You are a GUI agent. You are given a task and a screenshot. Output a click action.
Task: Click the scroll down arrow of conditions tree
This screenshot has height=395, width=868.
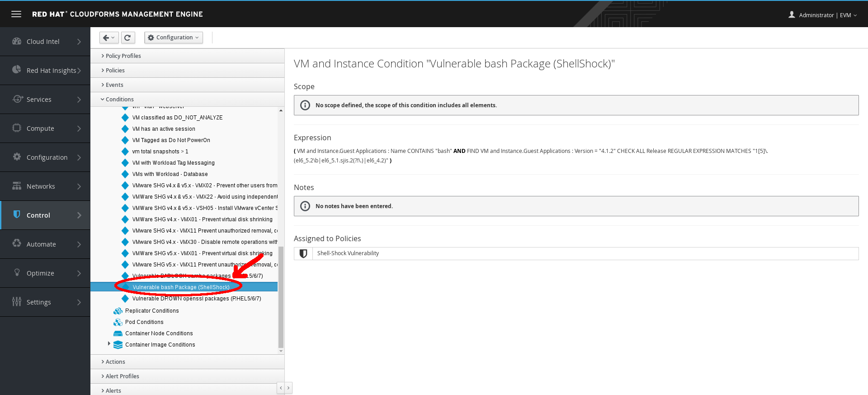[281, 351]
